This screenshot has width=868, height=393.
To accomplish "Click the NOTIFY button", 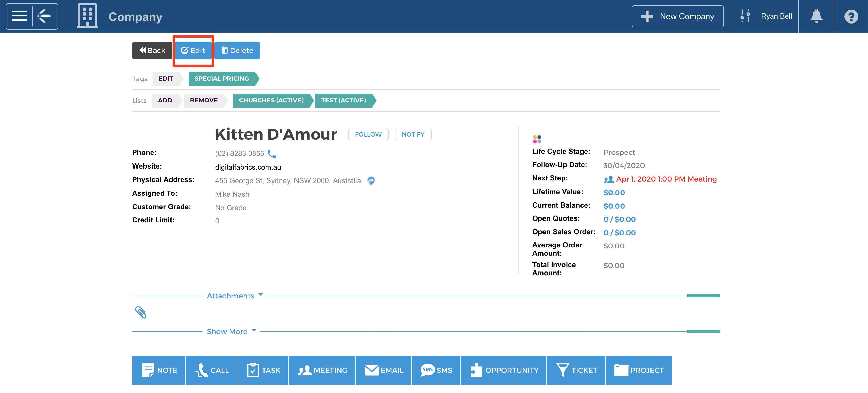I will 413,134.
